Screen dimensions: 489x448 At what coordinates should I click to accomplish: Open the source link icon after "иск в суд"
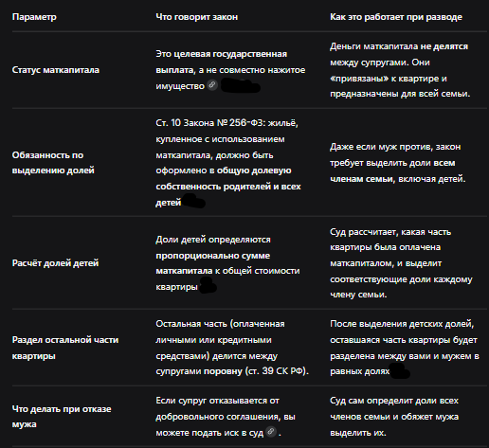click(271, 432)
